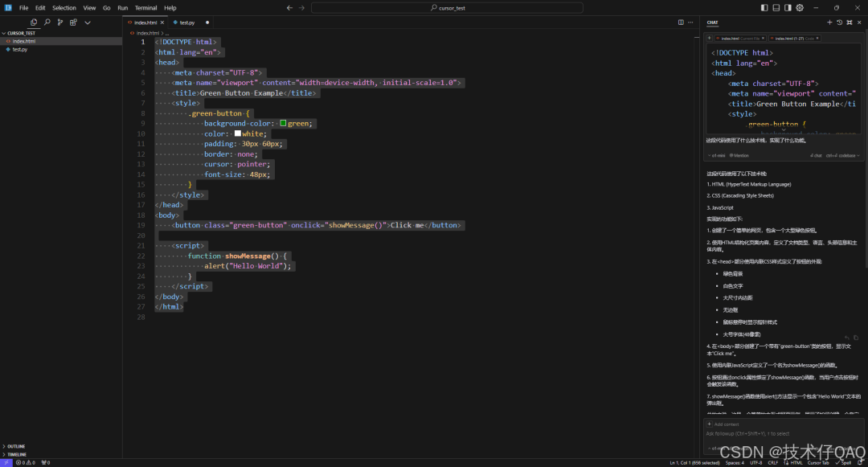Close the index.html editor tab
This screenshot has width=868, height=467.
tap(162, 23)
